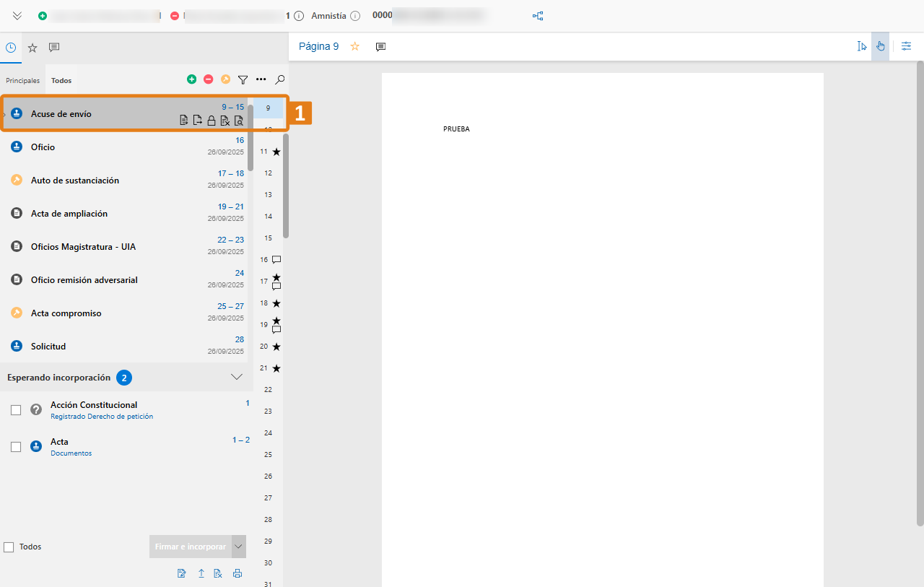Tick the Todos select-all checkbox
Image resolution: width=924 pixels, height=587 pixels.
click(9, 547)
